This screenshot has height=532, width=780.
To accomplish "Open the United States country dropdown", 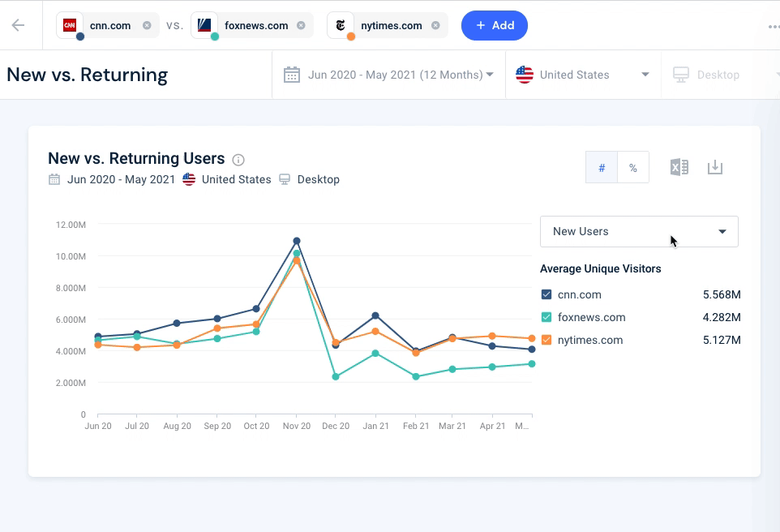I will coord(582,75).
